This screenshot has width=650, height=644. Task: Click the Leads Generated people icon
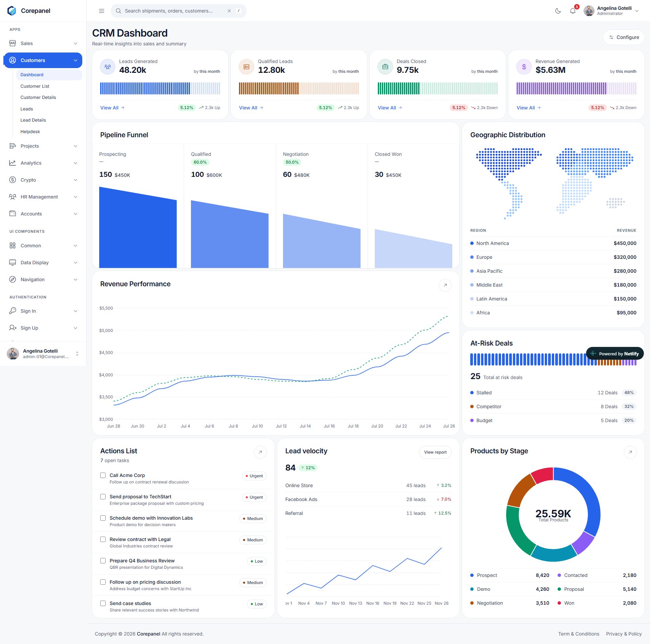pos(108,67)
